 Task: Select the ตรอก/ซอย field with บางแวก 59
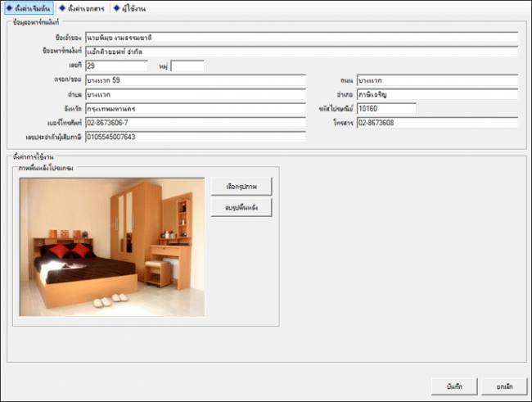(x=196, y=80)
